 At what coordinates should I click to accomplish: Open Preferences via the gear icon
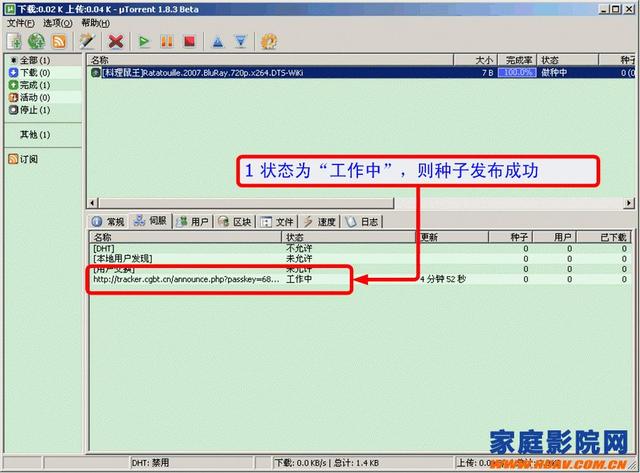[x=268, y=41]
